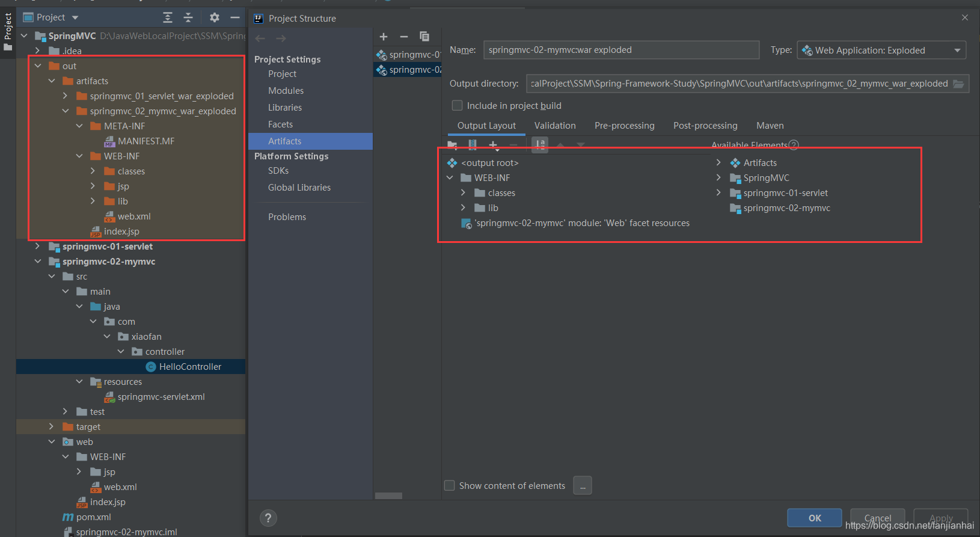
Task: Click Collapse All icon in Project panel
Action: (x=188, y=17)
